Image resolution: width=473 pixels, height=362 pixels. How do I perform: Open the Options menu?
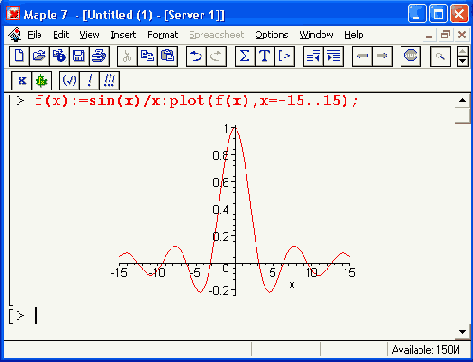point(272,35)
